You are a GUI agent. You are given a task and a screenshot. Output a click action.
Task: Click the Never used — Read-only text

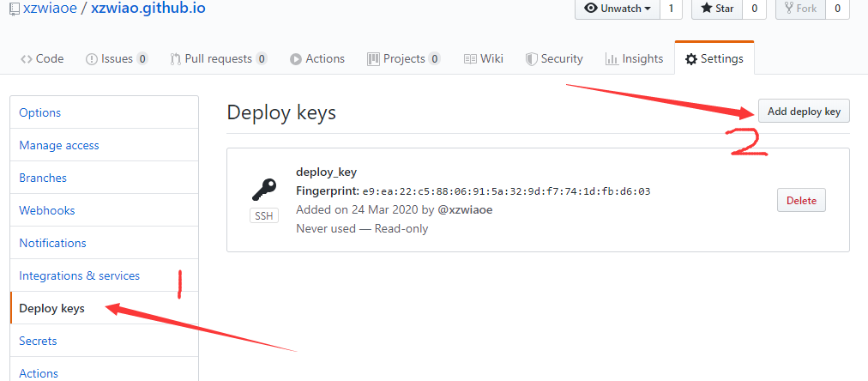click(362, 228)
